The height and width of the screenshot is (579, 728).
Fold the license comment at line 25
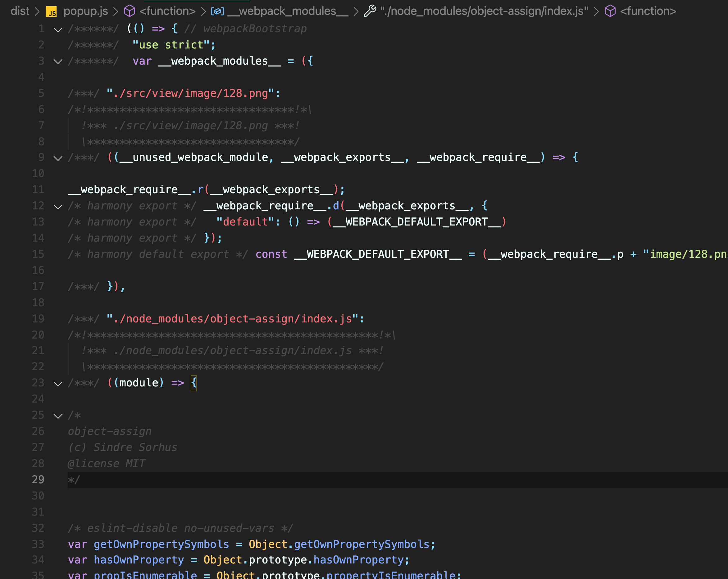(x=58, y=416)
